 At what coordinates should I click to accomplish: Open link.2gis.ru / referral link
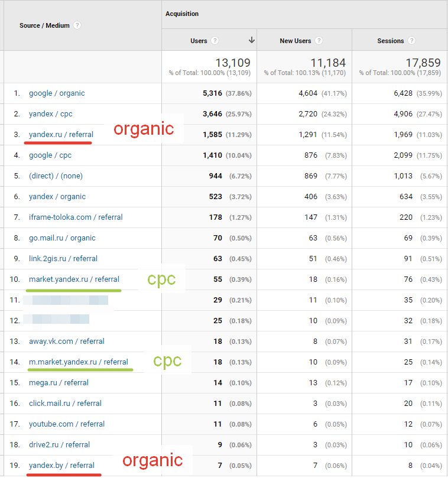tap(63, 259)
